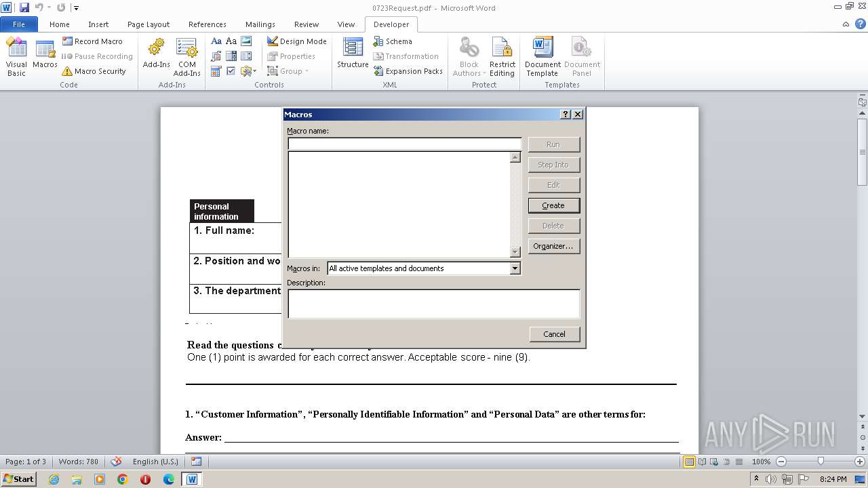Insert Check Box content control

(231, 71)
